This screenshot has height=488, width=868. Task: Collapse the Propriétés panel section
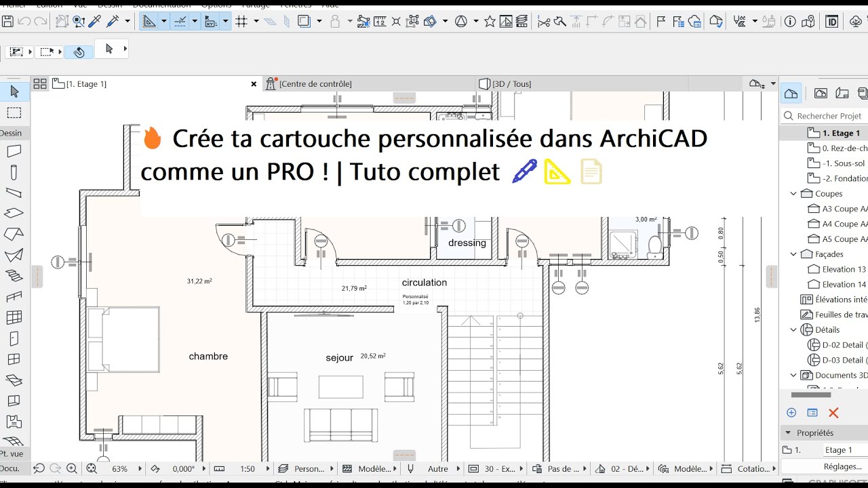click(788, 432)
